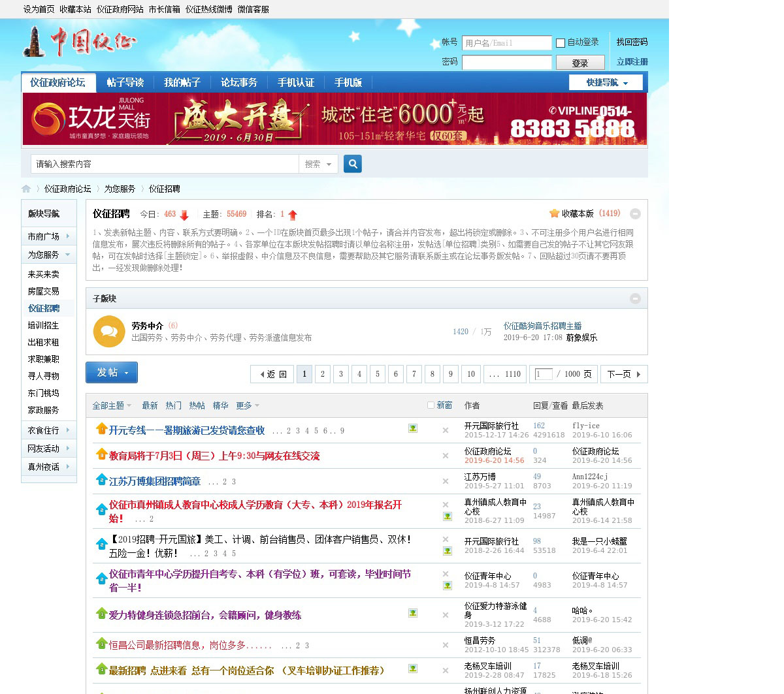This screenshot has height=694, width=784.
Task: Open the 手机认证 menu item
Action: coord(296,82)
